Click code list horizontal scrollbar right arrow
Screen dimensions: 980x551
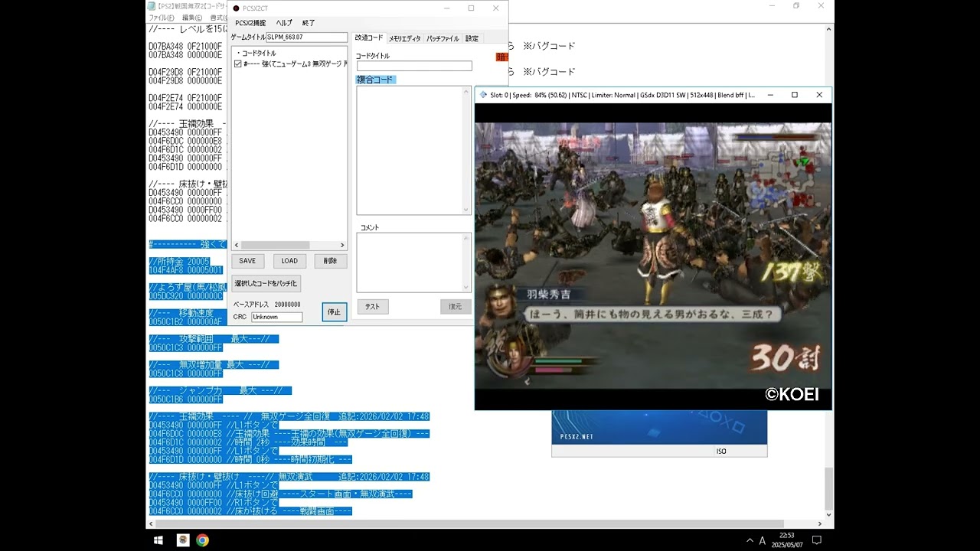coord(342,245)
